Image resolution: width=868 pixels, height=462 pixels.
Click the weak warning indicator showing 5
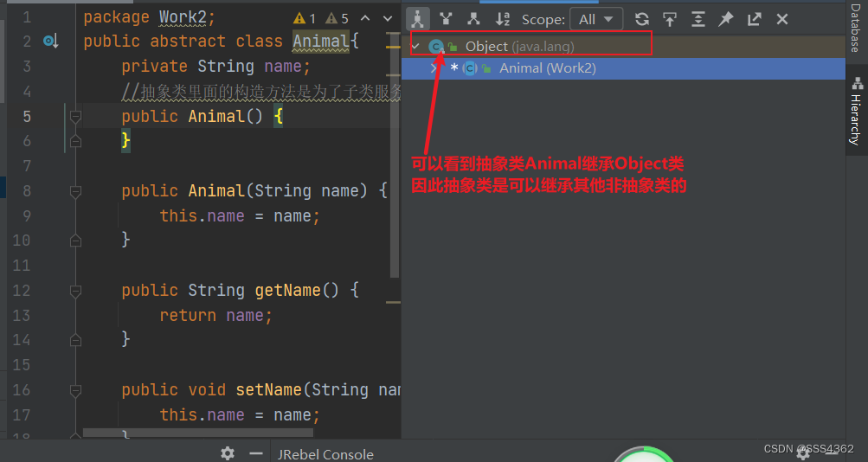click(337, 19)
